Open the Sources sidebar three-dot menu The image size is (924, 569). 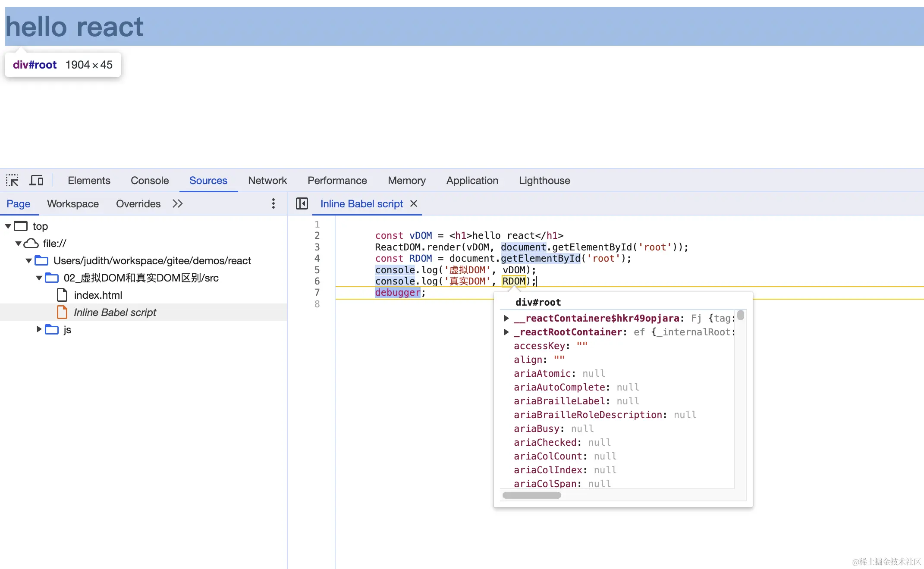(x=273, y=203)
